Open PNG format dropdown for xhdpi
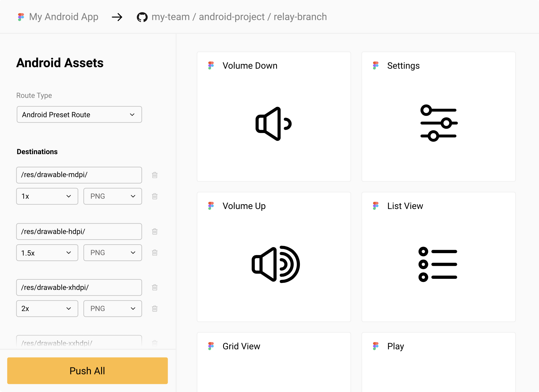This screenshot has width=539, height=392. (113, 309)
